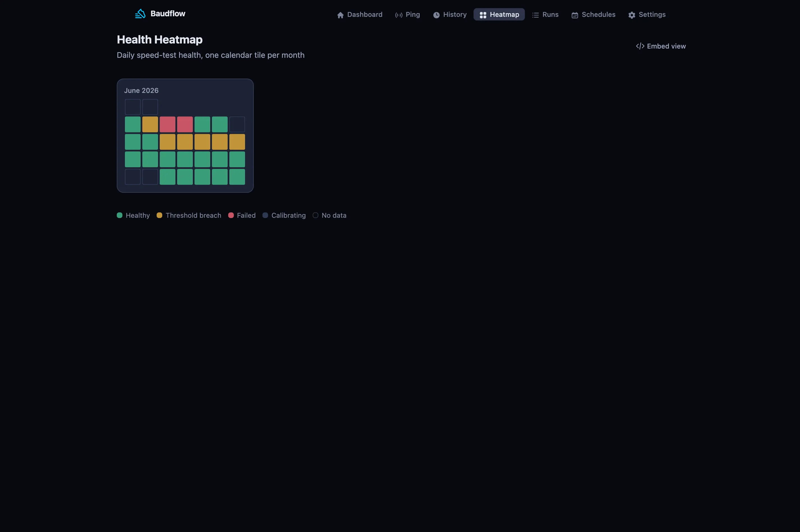Image resolution: width=800 pixels, height=532 pixels.
Task: Click the amber Threshold breach legend dot
Action: (159, 215)
